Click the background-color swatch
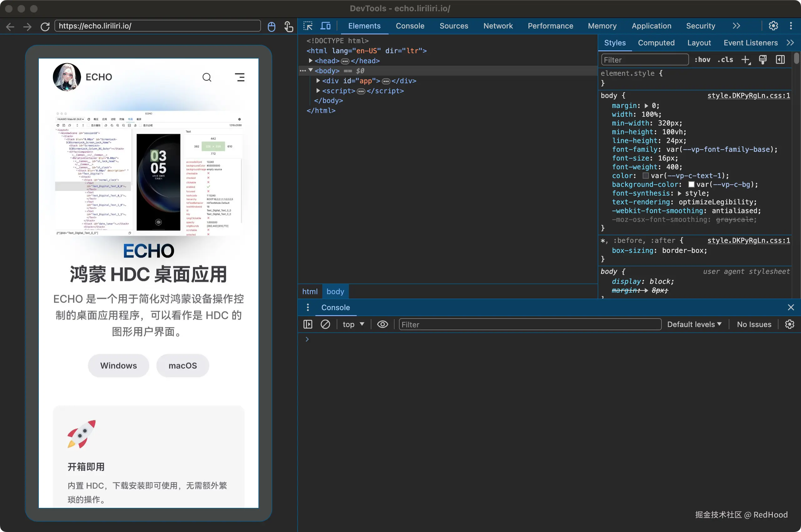Screen dimensions: 801x532 tap(691, 184)
